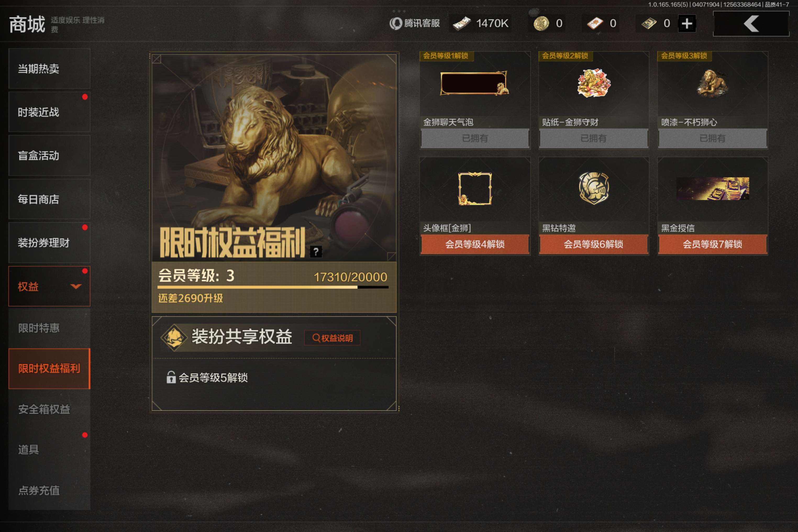Open the question mark help icon
This screenshot has width=798, height=532.
pos(316,252)
